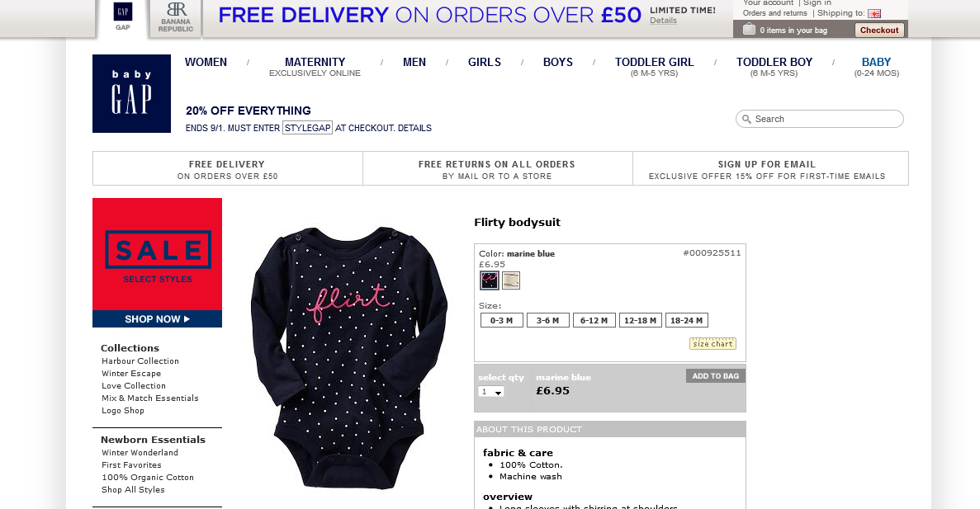Click the flirt bodysuit product image
This screenshot has width=980, height=509.
coord(349,357)
